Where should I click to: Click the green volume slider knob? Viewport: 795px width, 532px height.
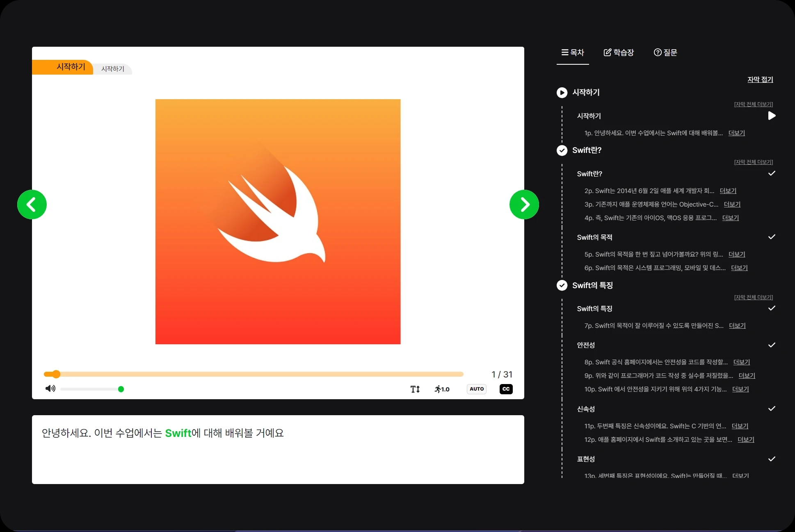121,389
